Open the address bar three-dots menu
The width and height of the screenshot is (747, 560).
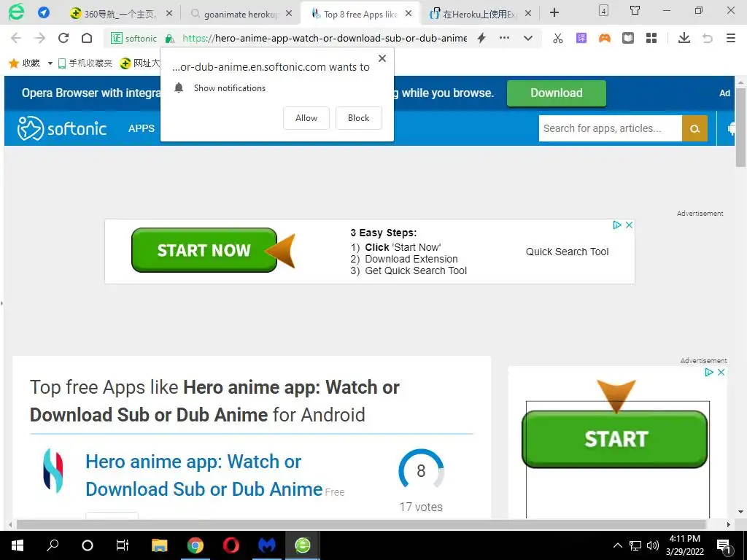coord(505,38)
